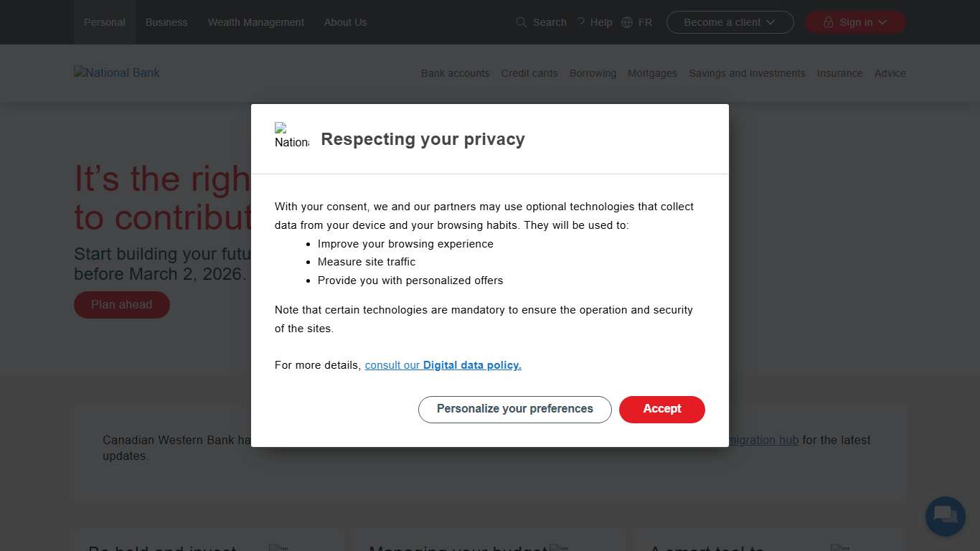Open the Digital data policy link
980x551 pixels.
pos(471,365)
